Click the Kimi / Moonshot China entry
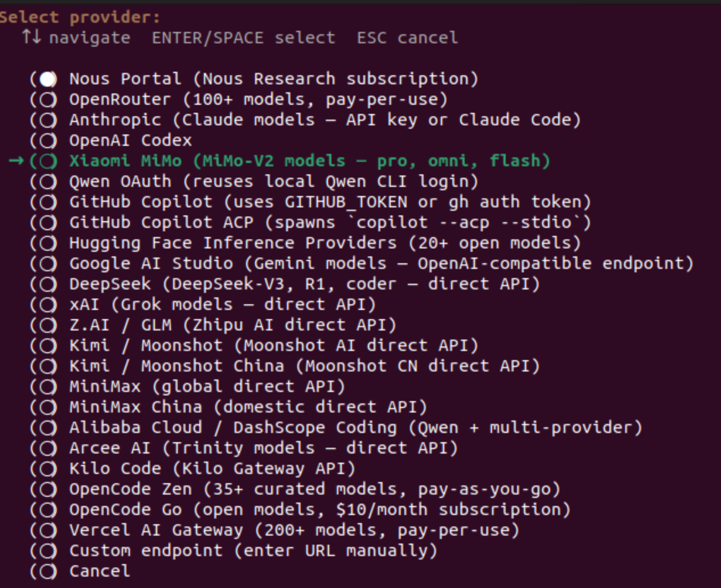Viewport: 721px width, 588px height. coord(304,366)
